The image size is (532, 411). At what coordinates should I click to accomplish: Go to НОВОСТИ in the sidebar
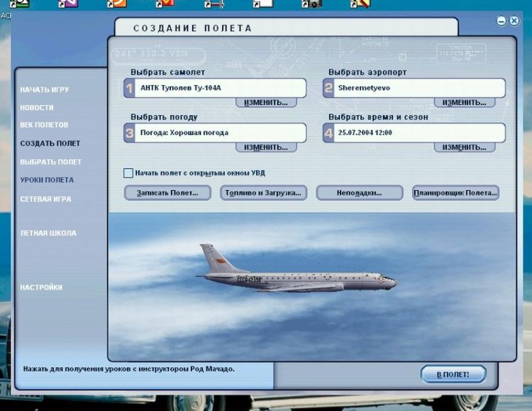[x=37, y=107]
